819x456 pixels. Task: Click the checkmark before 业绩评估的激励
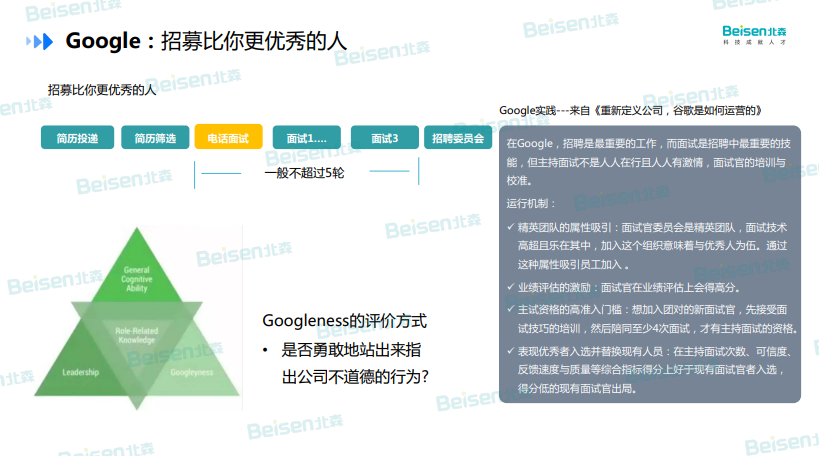click(x=511, y=287)
